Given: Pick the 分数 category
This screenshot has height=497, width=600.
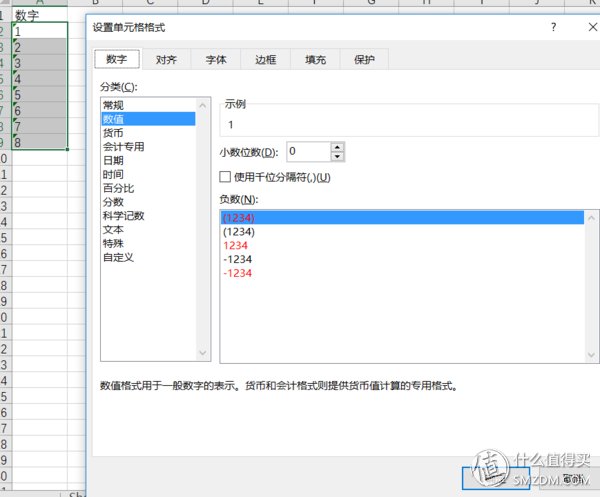Looking at the screenshot, I should [x=148, y=202].
